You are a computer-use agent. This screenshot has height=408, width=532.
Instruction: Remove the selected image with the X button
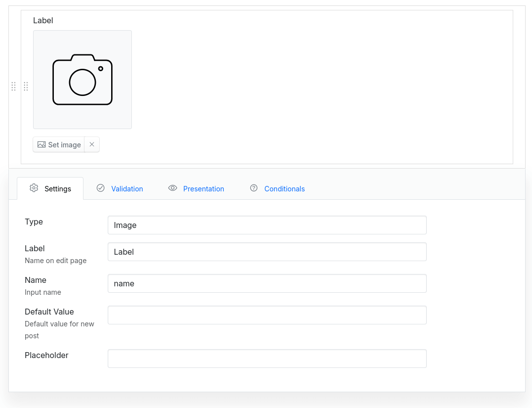pos(92,144)
